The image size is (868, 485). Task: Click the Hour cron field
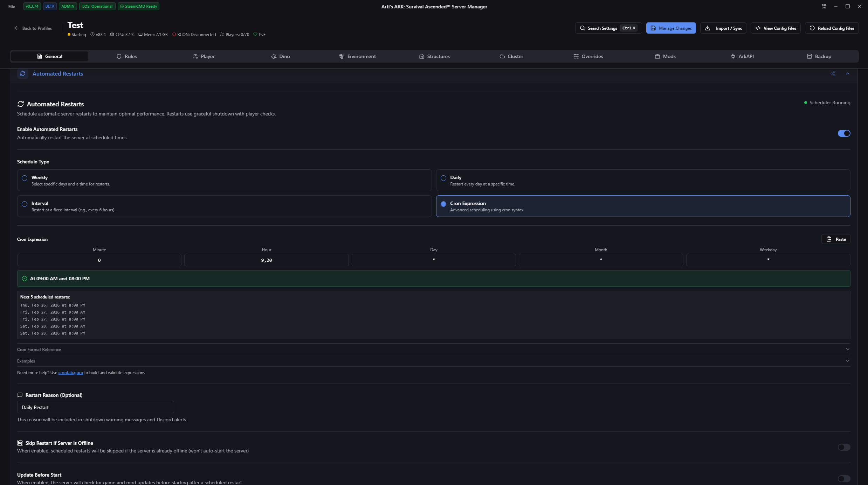pyautogui.click(x=266, y=260)
